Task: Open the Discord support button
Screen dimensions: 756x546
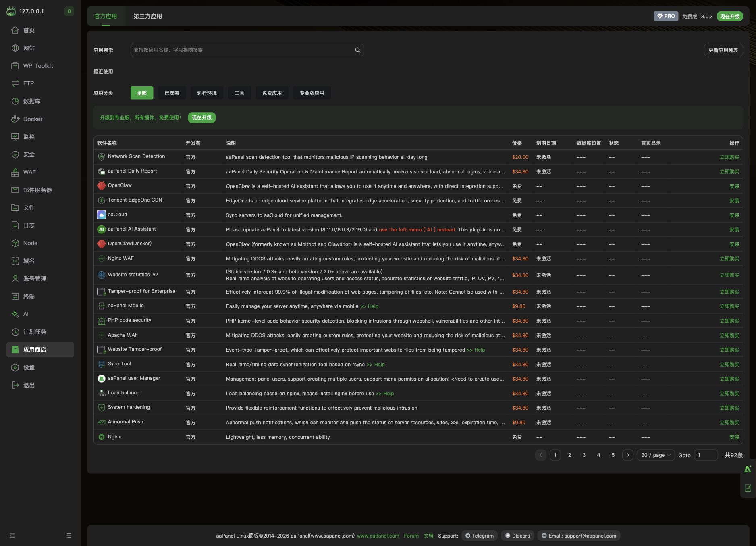Action: tap(518, 536)
